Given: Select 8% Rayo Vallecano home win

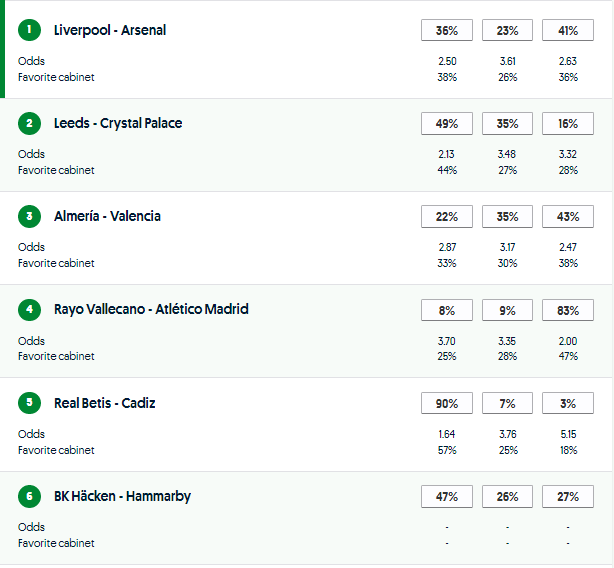Looking at the screenshot, I should click(447, 310).
